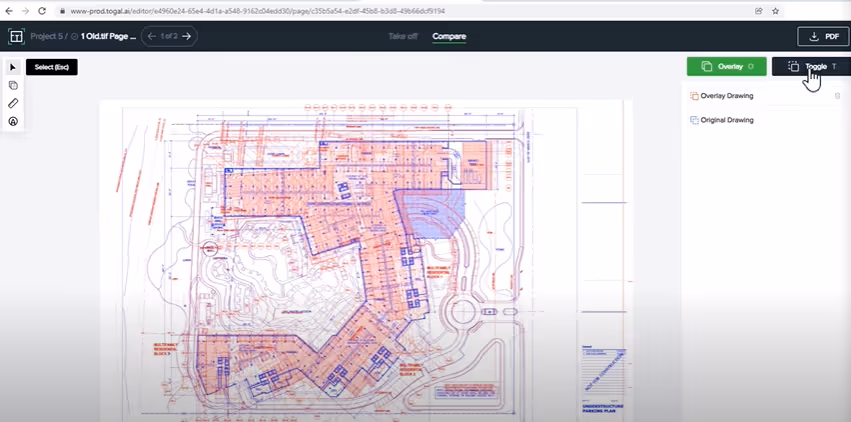Click the browser forward arrow
Screen dimensions: 851x422
[25, 11]
